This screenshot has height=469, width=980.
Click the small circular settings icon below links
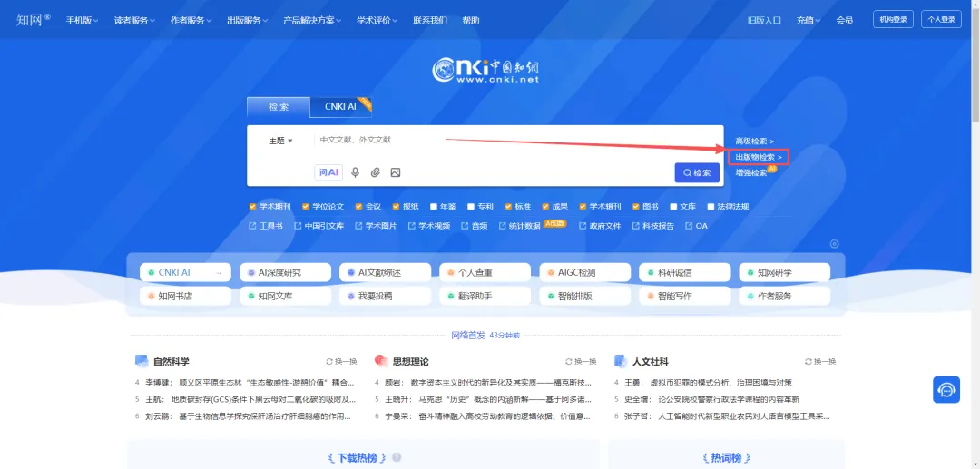835,243
